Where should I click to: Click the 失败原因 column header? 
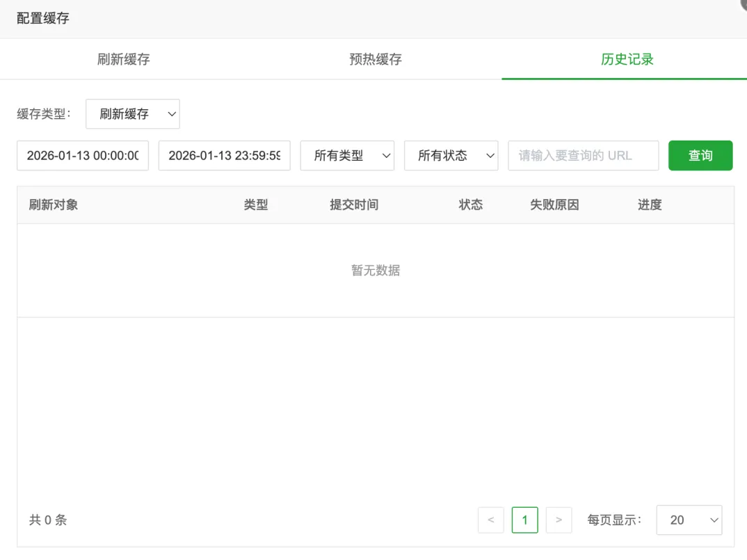[554, 205]
